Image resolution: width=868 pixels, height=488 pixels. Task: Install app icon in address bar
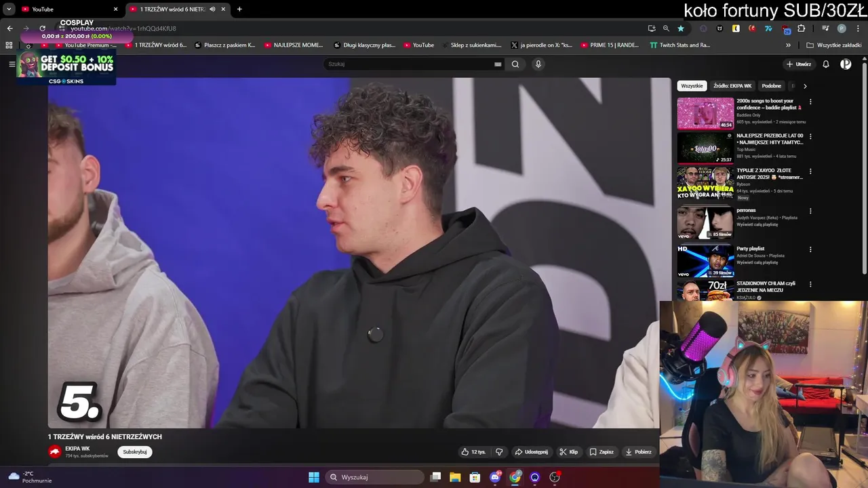tap(652, 28)
